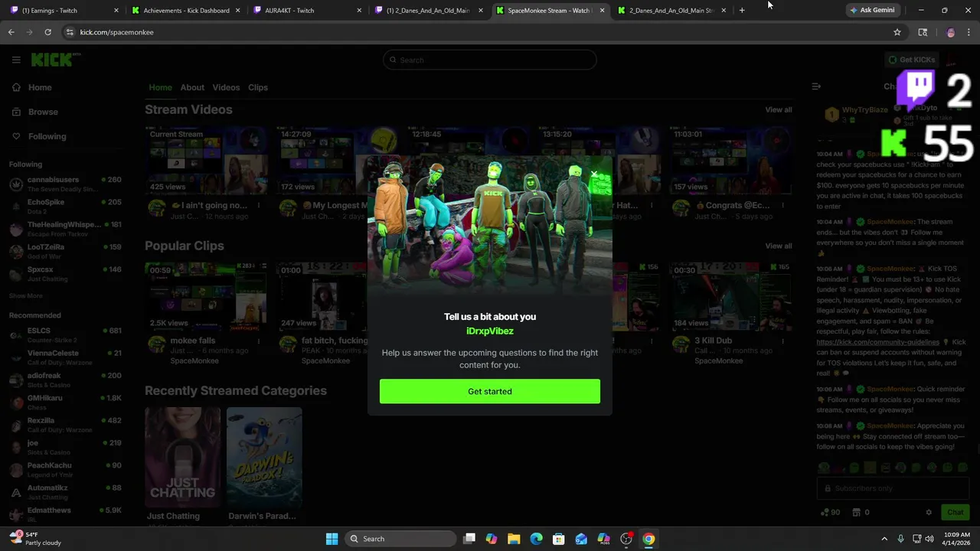Go back to previous page
Image resolution: width=980 pixels, height=551 pixels.
pos(11,32)
